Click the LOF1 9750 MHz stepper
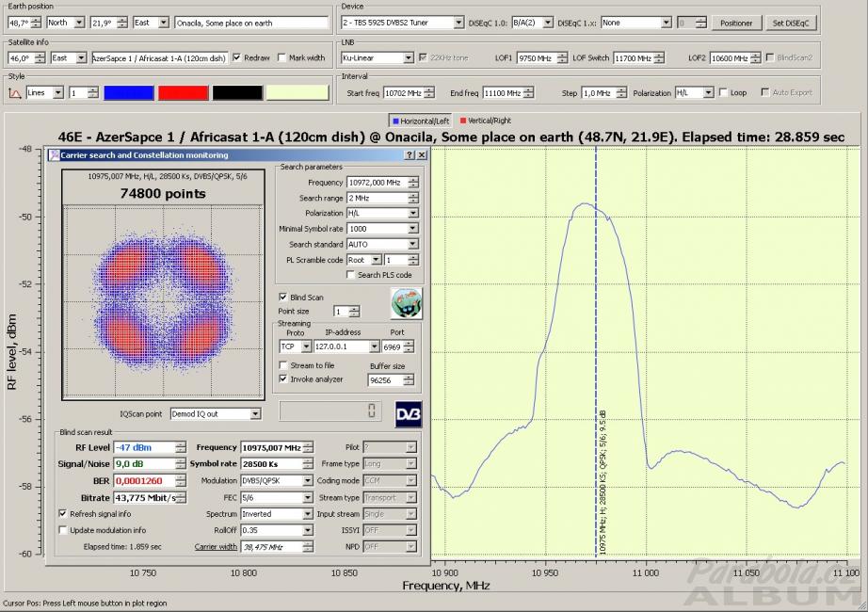The image size is (868, 612). (562, 57)
